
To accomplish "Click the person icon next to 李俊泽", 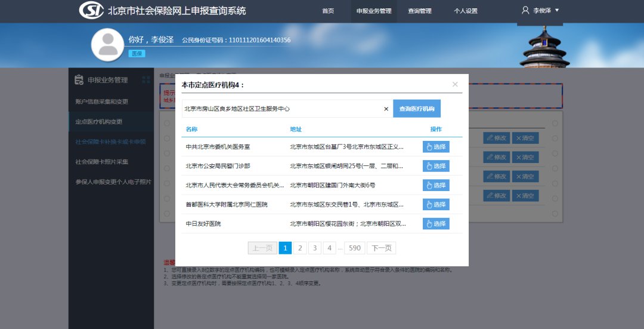I will (x=525, y=10).
